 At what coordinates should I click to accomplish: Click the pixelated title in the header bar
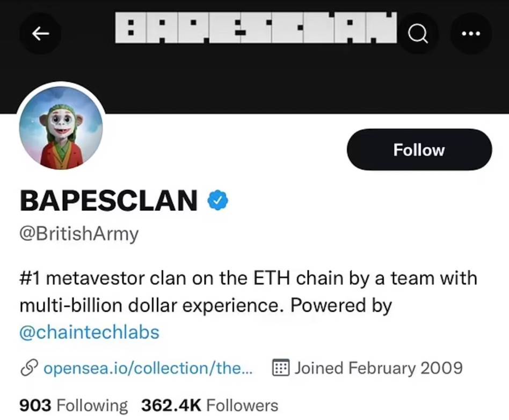pyautogui.click(x=256, y=28)
